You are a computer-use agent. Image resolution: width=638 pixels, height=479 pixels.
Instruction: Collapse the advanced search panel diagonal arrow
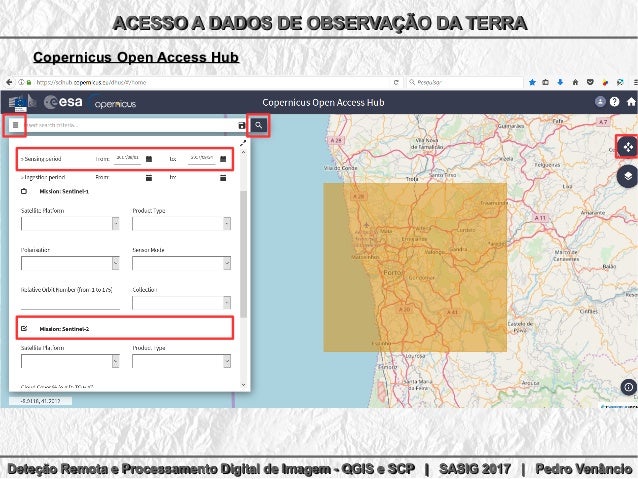[x=243, y=143]
